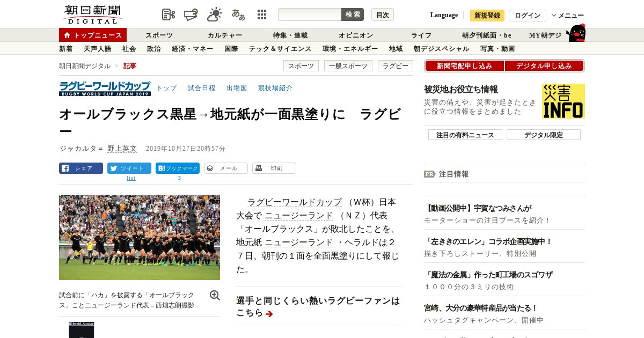Open the 競技場紹介 link
This screenshot has height=338, width=644.
point(275,88)
